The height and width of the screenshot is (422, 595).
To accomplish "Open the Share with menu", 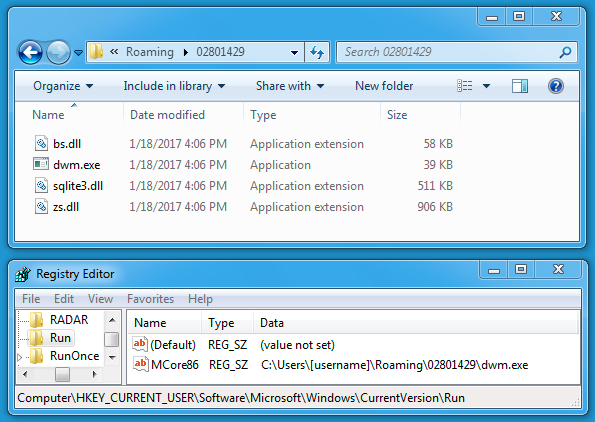I will 290,86.
